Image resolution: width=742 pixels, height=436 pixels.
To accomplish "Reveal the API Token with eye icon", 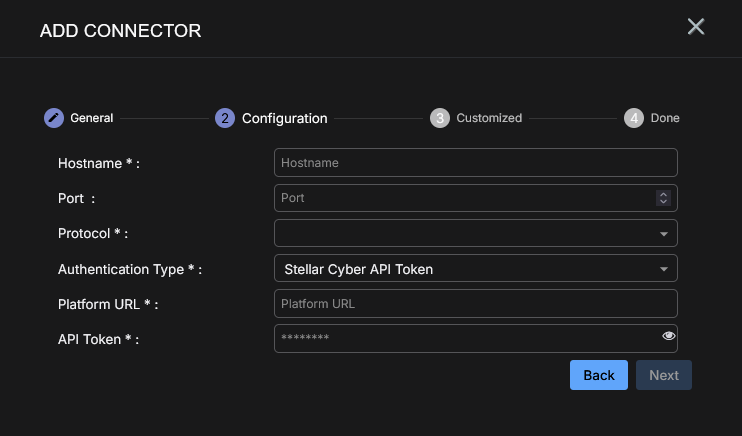I will point(669,336).
